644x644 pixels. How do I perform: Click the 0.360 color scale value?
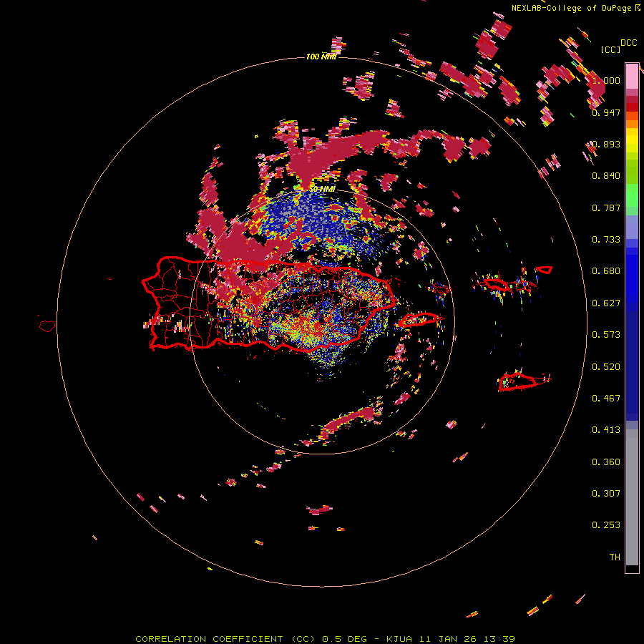pos(606,462)
